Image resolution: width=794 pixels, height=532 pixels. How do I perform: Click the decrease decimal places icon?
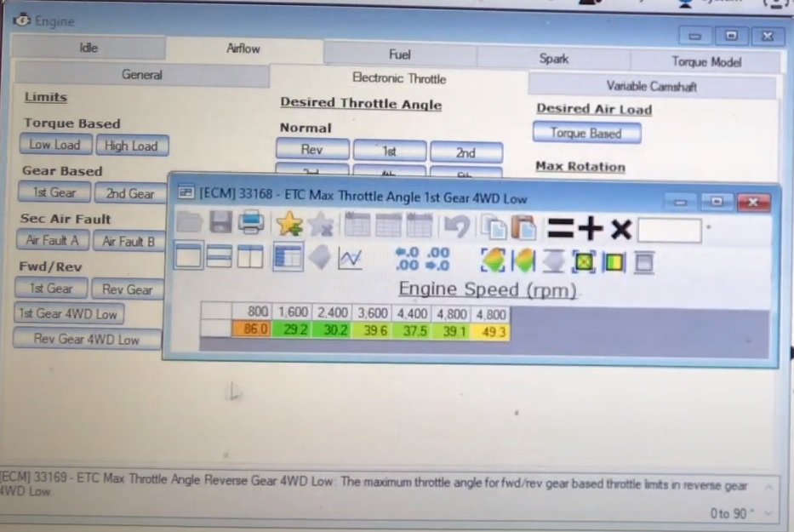click(407, 259)
